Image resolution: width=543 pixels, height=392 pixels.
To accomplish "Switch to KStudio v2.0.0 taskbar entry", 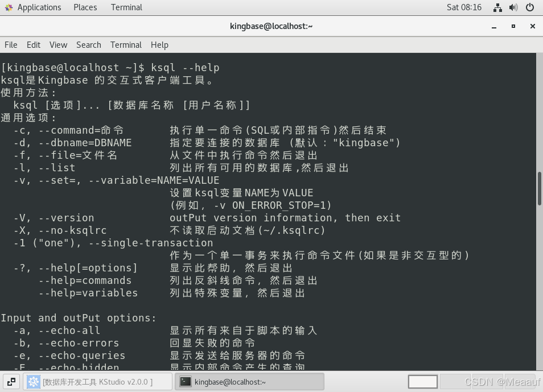I will [98, 382].
